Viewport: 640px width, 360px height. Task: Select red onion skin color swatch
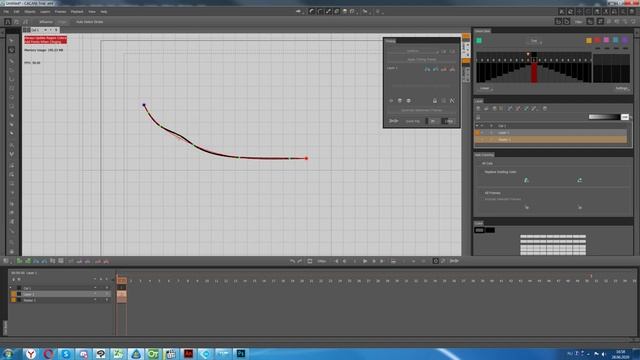598,40
